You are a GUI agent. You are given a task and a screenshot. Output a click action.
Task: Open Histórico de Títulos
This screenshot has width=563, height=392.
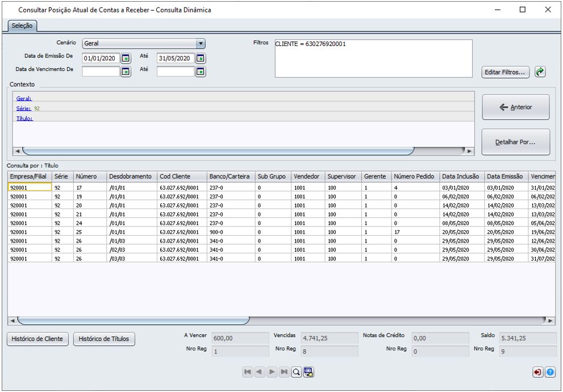click(104, 339)
